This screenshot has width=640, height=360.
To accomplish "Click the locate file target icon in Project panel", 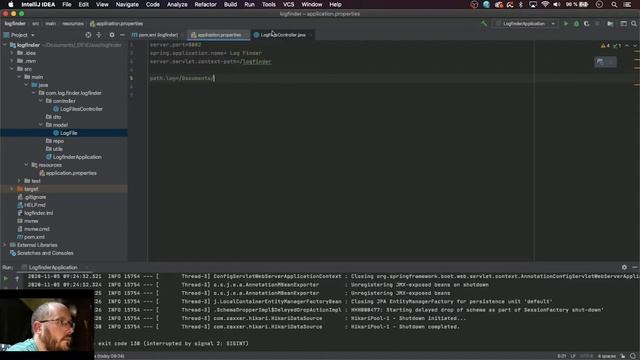I will pos(88,35).
